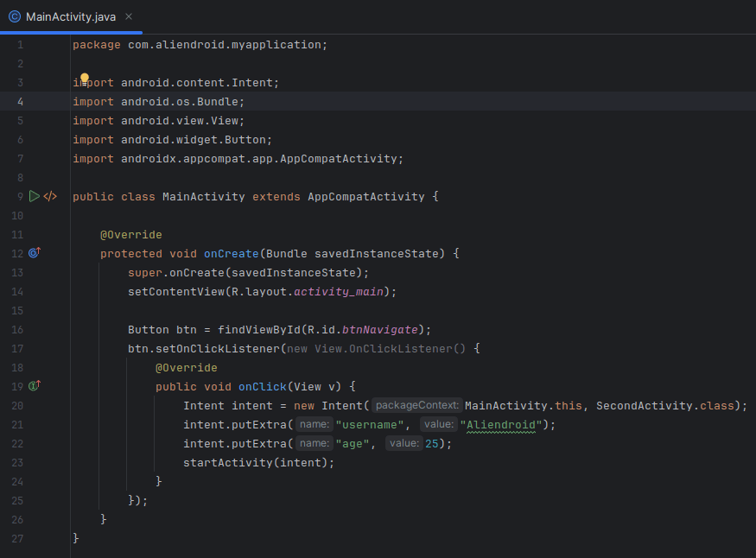
Task: Click the MainActivity class name on line 9
Action: 203,197
